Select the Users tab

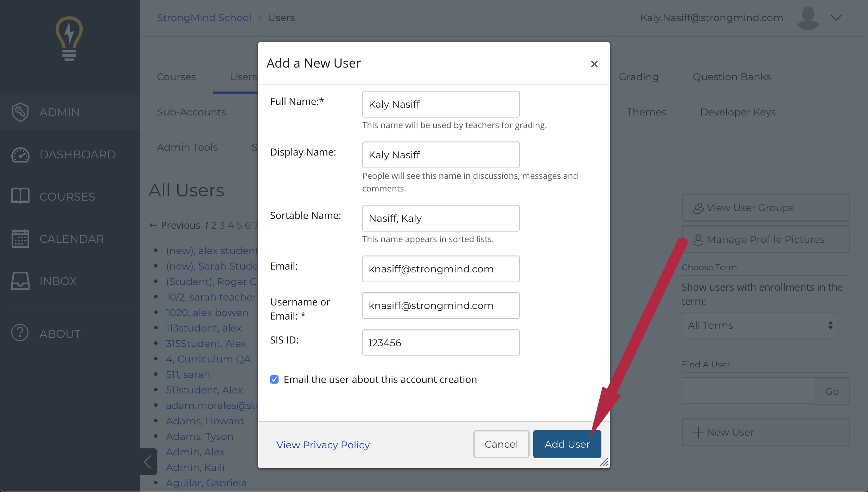243,77
